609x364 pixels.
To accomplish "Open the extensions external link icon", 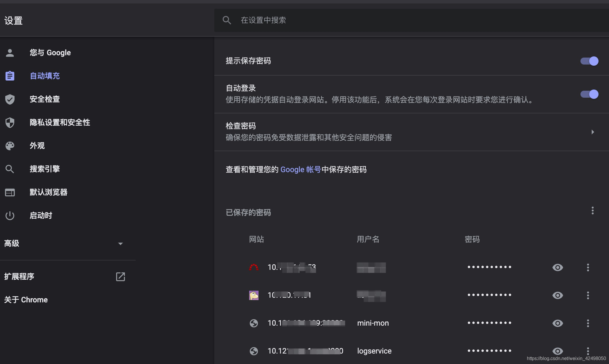I will [120, 276].
